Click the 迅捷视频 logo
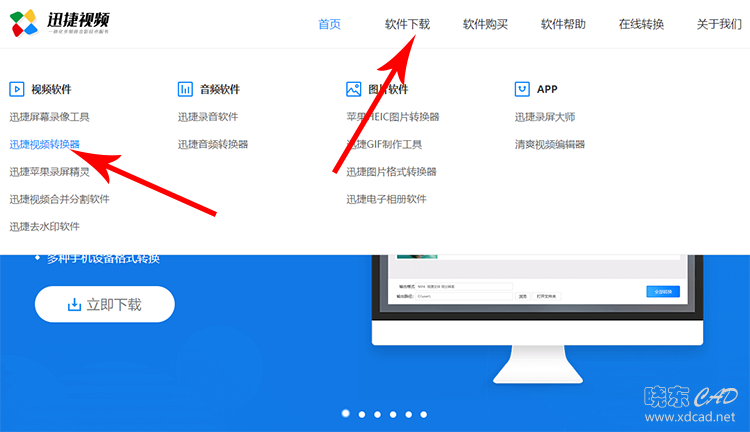This screenshot has height=432, width=750. coord(59,22)
